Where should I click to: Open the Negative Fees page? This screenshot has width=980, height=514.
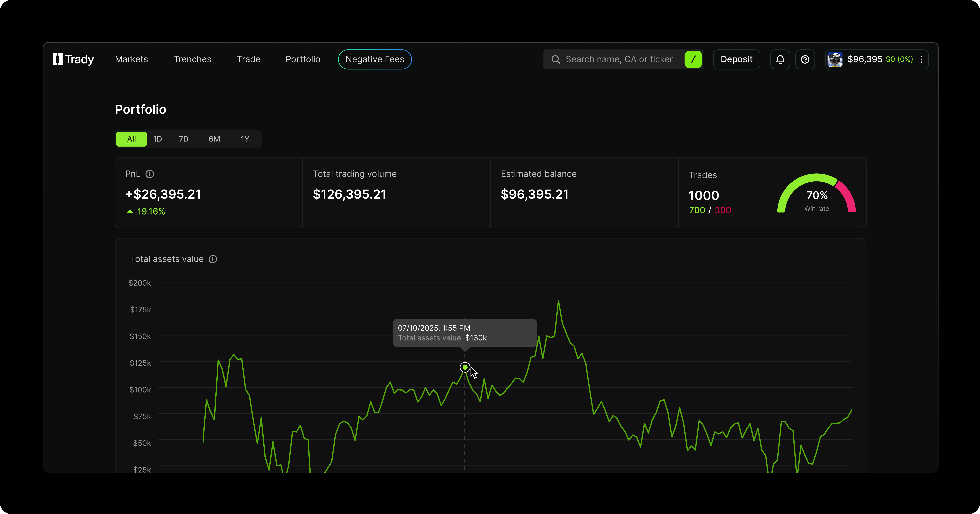pyautogui.click(x=374, y=59)
